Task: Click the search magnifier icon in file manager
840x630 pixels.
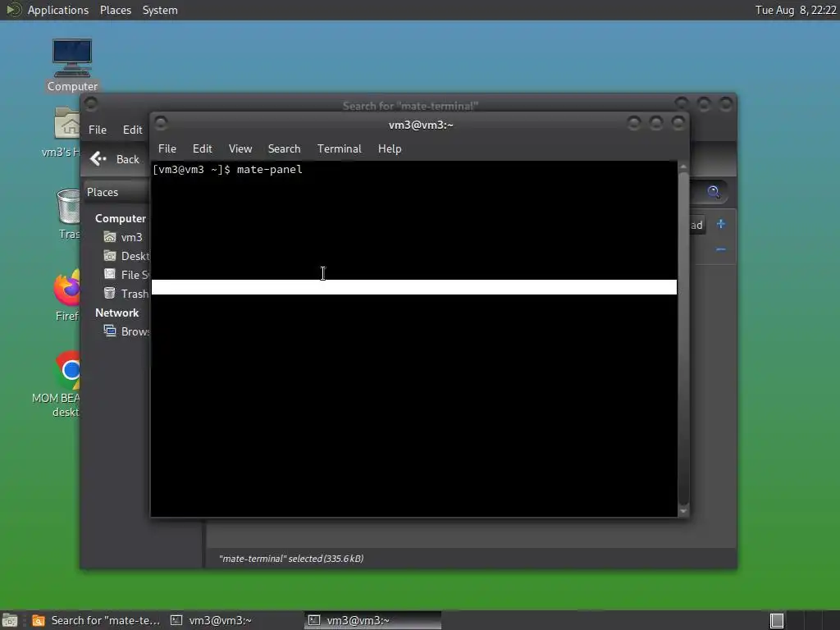Action: click(714, 192)
